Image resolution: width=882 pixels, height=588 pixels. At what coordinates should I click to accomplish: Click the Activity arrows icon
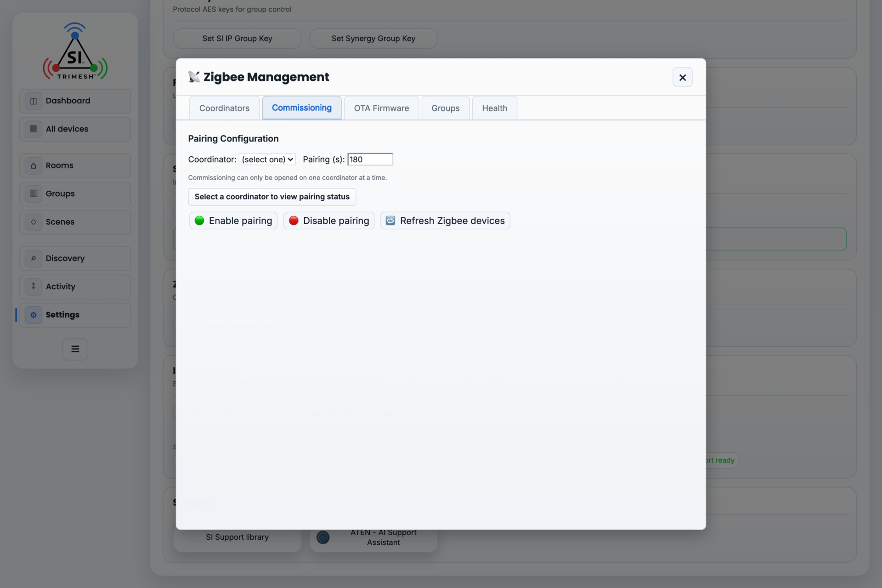click(34, 287)
